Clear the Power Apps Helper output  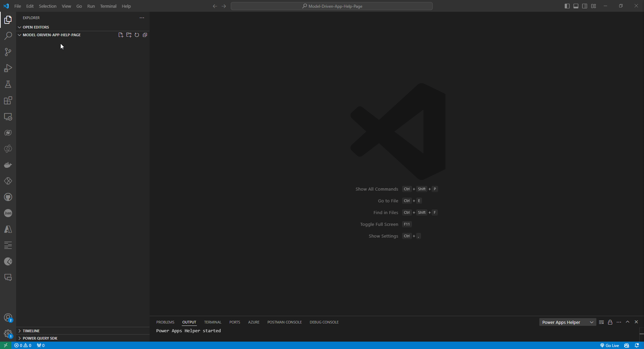[601, 322]
